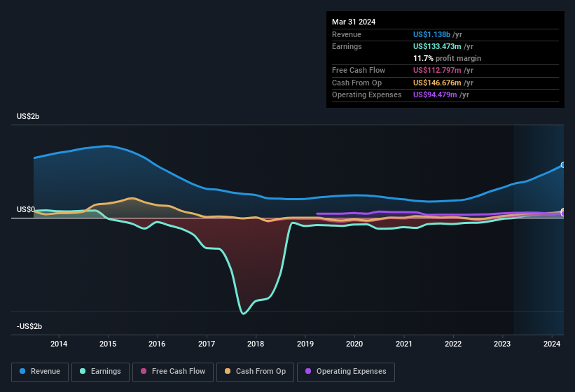Viewport: 575px width, 392px height.
Task: Click the pink Free Cash Flow dot
Action: [x=144, y=372]
